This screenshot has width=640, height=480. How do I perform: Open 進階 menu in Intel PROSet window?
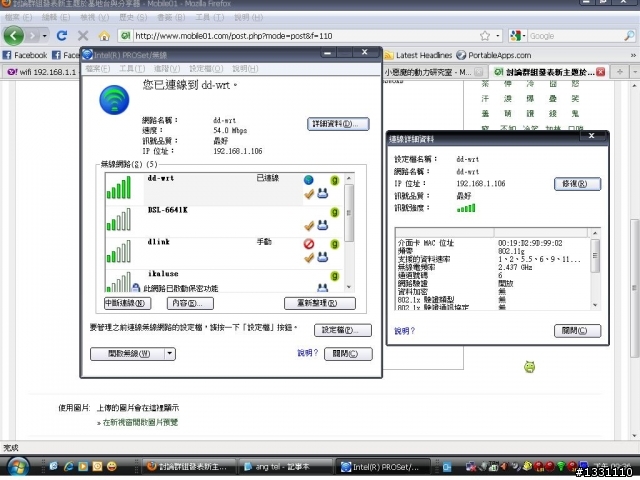(167, 69)
